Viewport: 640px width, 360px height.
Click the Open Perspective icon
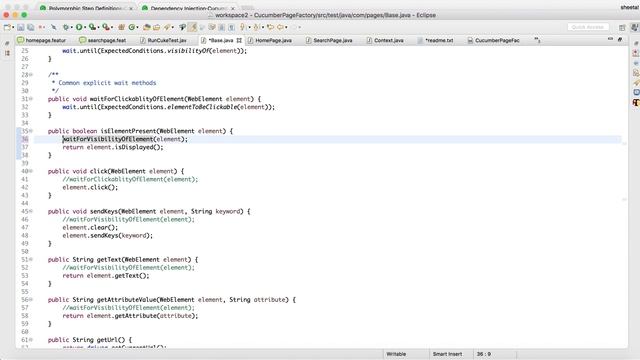(x=622, y=27)
